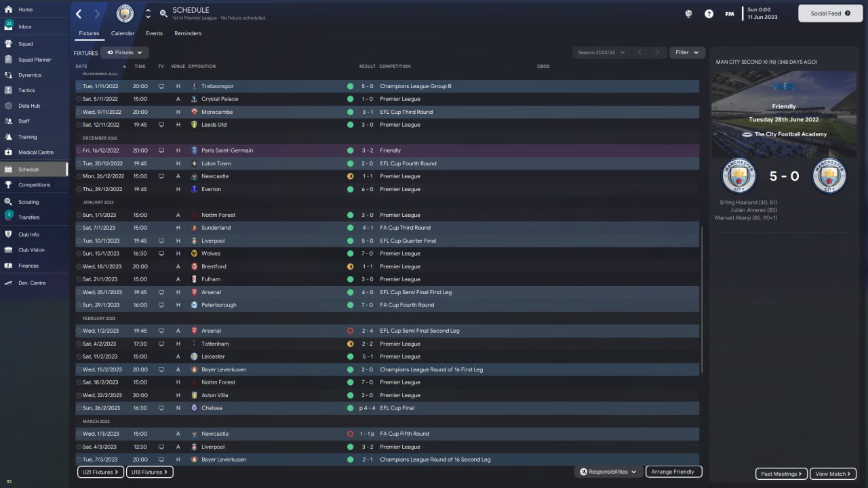This screenshot has height=488, width=868.
Task: Expand the Fixtures view dropdown
Action: [x=125, y=52]
